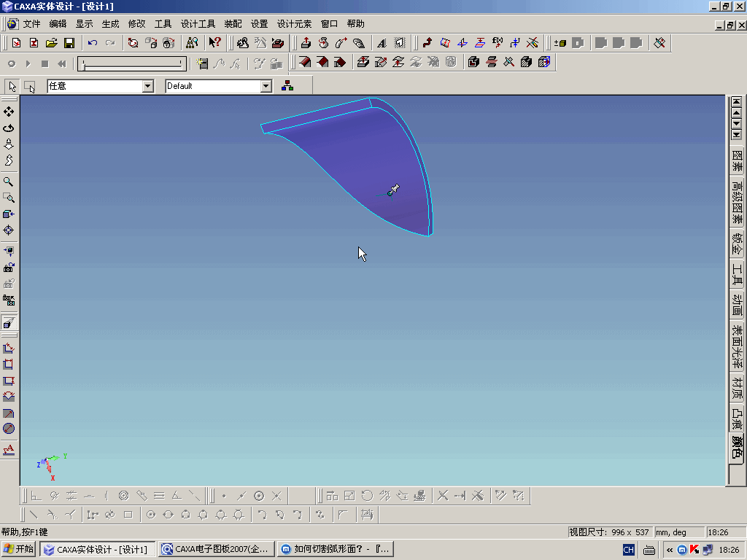Image resolution: width=747 pixels, height=560 pixels.
Task: Open the 装配 menu
Action: 233,24
